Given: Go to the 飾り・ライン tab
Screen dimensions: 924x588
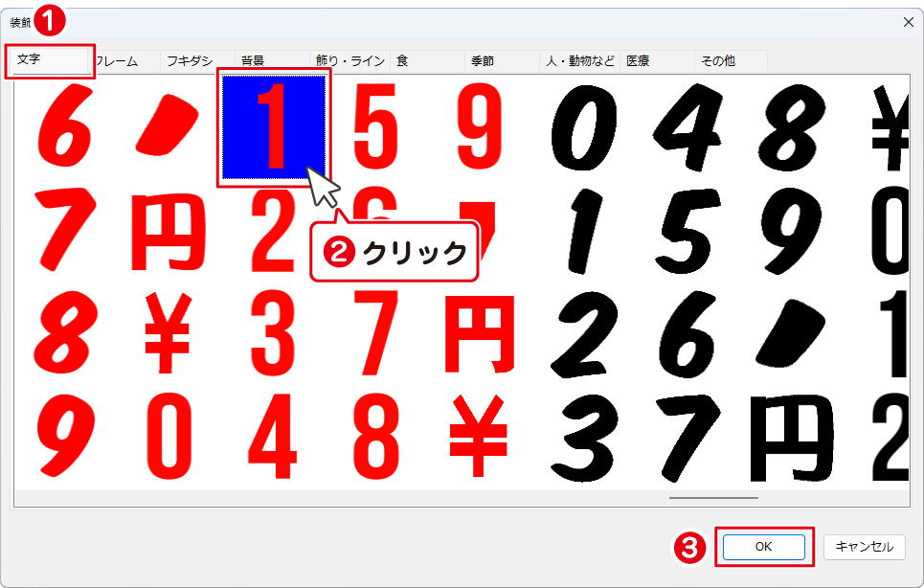Looking at the screenshot, I should 349,61.
